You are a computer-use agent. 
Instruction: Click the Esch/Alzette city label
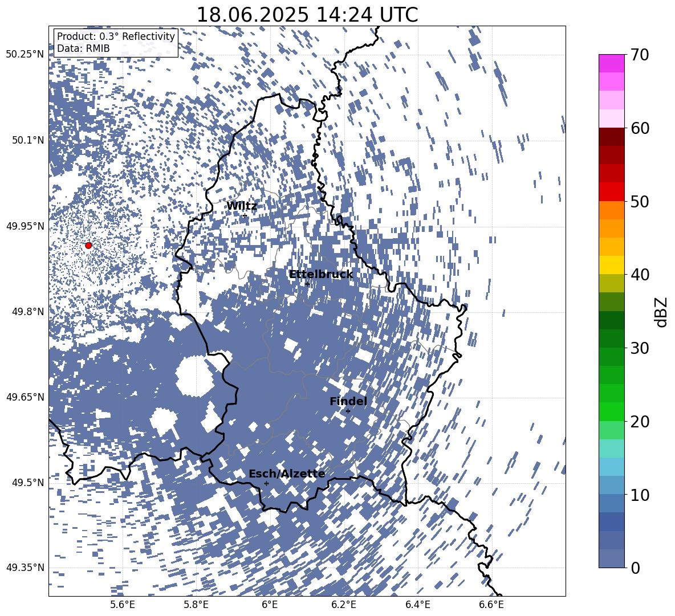click(x=287, y=474)
